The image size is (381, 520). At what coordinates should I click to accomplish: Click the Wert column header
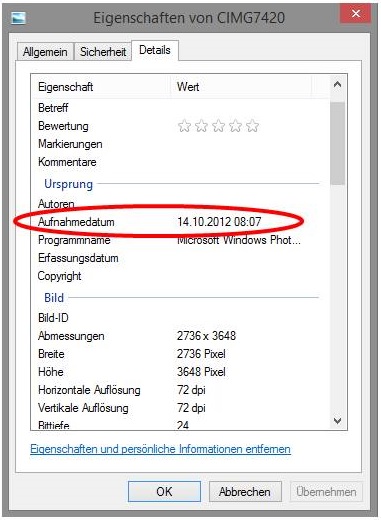(241, 87)
